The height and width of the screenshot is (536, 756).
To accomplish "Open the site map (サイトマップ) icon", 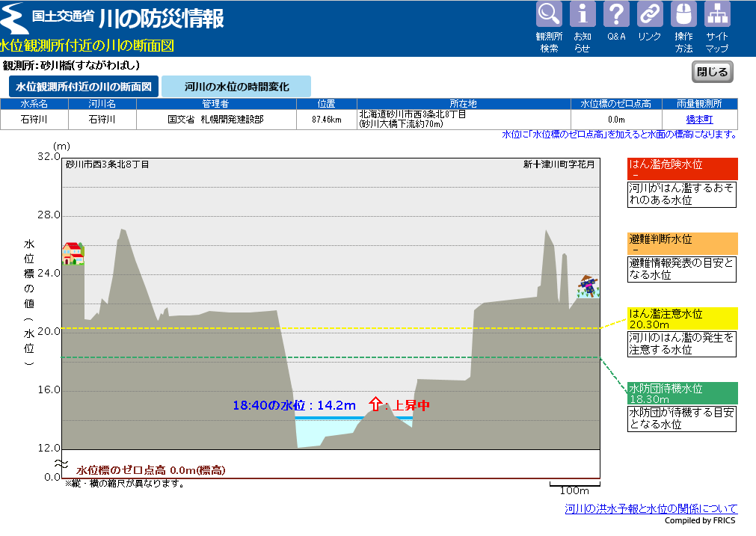I will tap(717, 14).
